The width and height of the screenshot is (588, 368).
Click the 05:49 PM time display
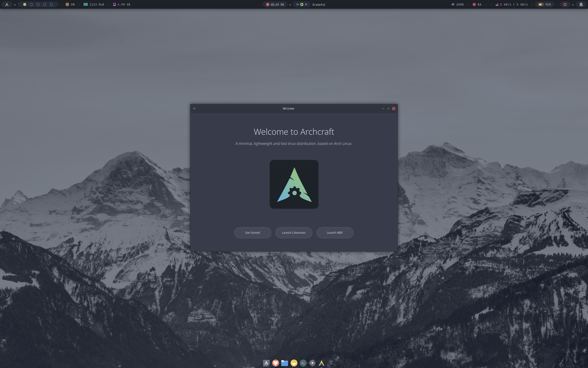click(277, 5)
